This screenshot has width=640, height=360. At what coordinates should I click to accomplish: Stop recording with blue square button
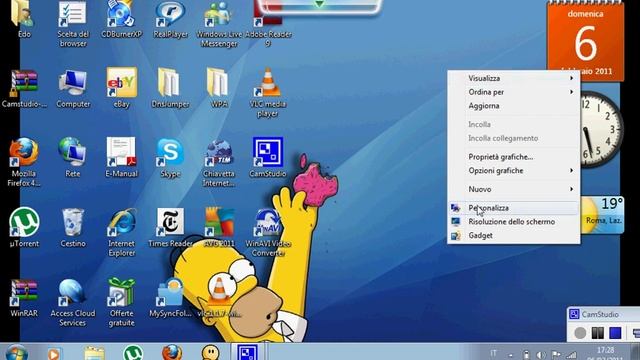tap(615, 333)
